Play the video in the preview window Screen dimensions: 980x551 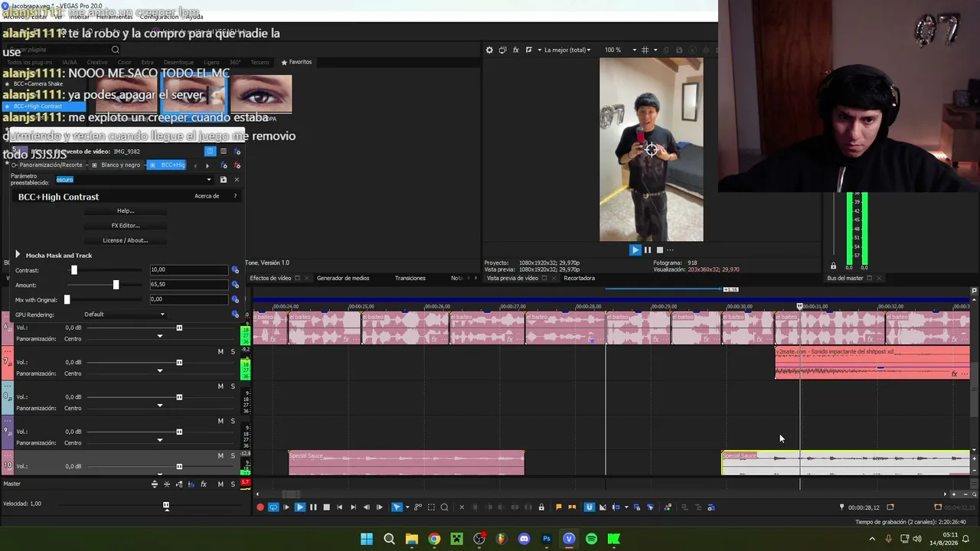tap(635, 249)
